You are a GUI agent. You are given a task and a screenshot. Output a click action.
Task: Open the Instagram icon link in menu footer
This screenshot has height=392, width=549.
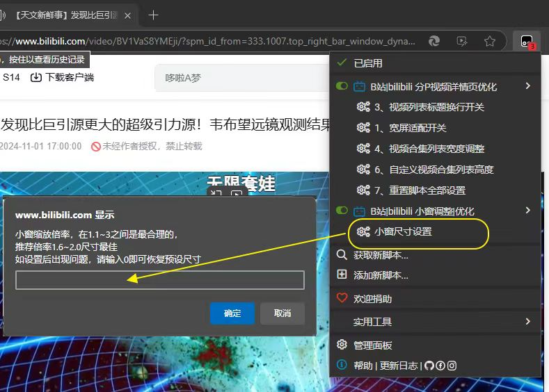tap(452, 366)
